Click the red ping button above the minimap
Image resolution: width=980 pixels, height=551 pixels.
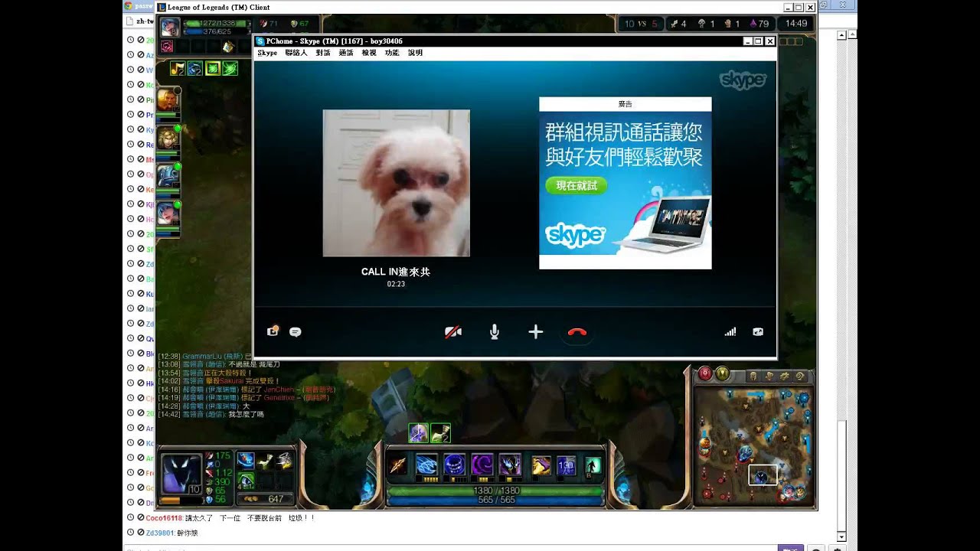[704, 374]
